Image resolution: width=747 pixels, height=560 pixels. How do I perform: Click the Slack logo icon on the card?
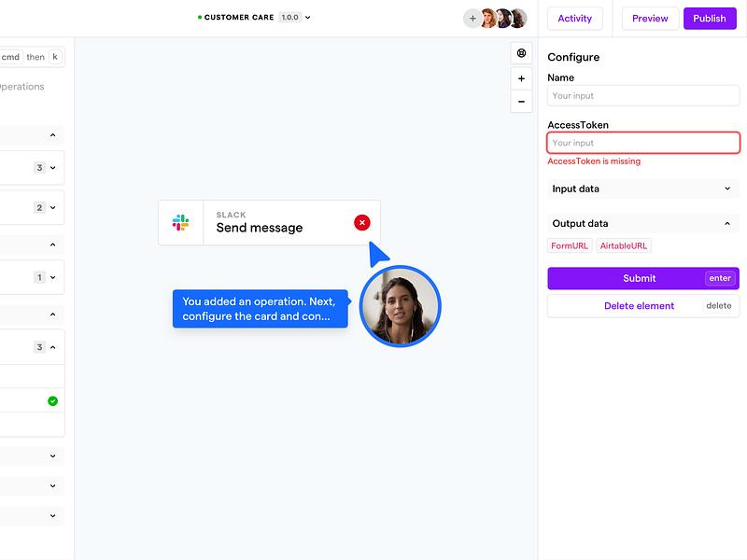tap(180, 222)
